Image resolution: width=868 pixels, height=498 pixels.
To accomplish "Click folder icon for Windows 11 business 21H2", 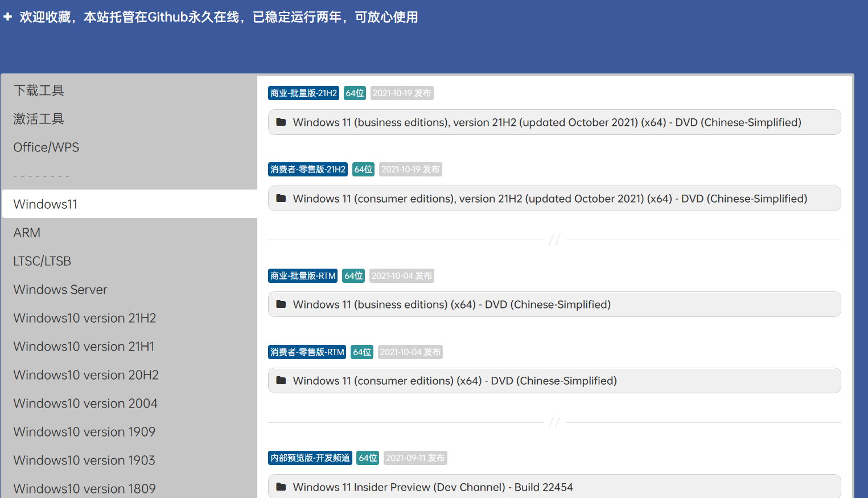I will [x=281, y=122].
